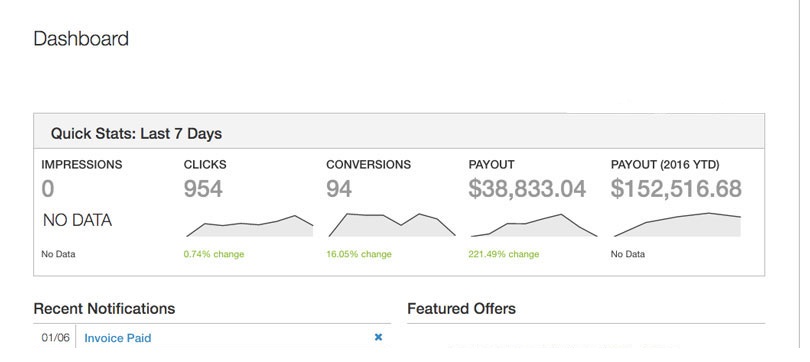Screen dimensions: 810x362
Task: Click the Payout sparkline chart
Action: tap(534, 225)
